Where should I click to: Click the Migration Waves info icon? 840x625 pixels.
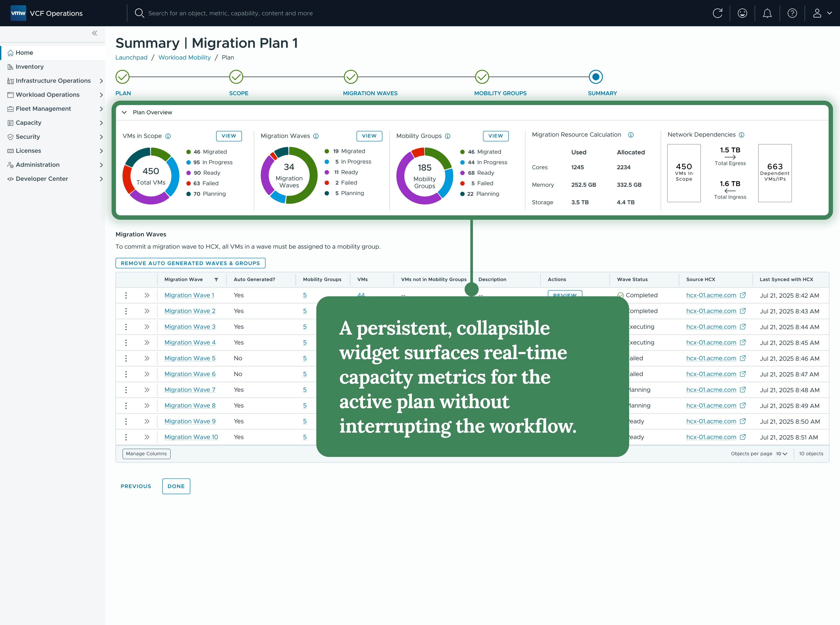tap(316, 136)
